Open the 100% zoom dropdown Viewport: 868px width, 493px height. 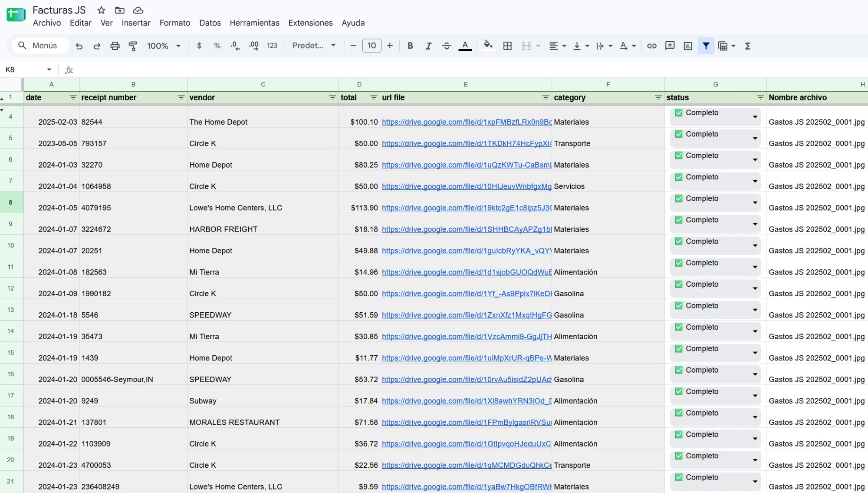pos(164,46)
